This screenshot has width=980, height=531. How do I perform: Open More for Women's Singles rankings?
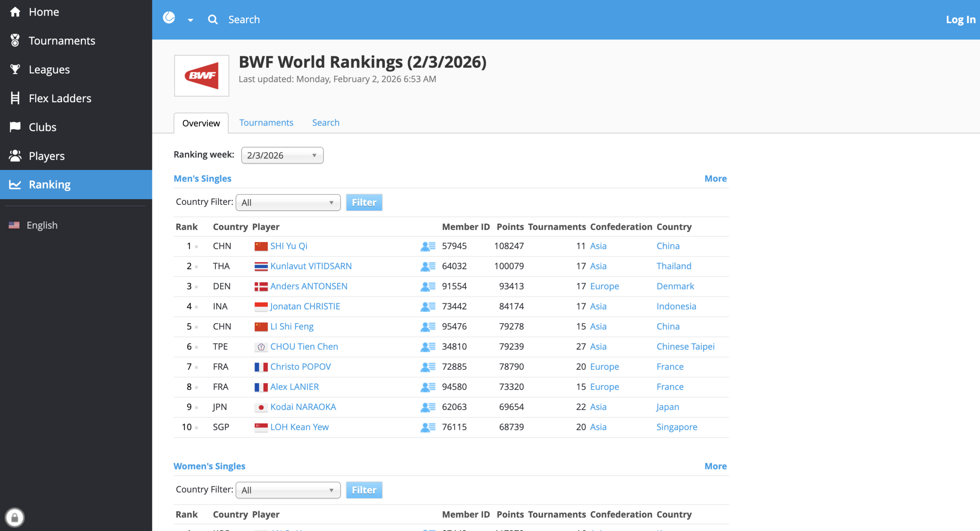pos(715,466)
